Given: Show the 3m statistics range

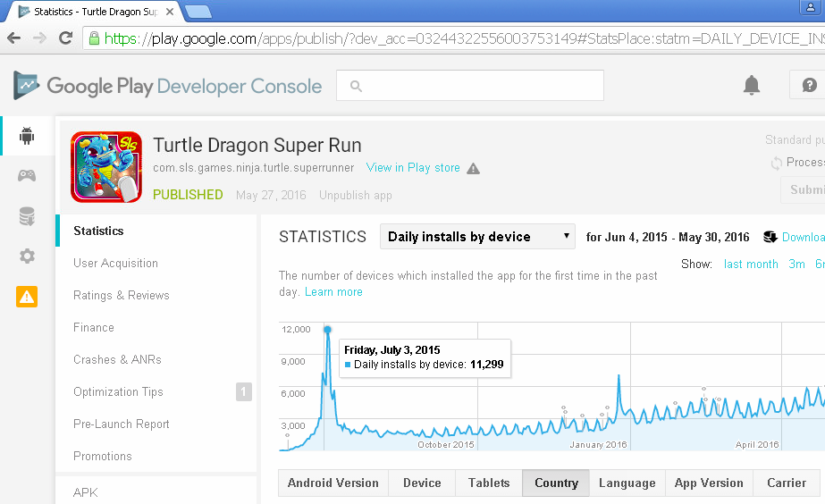Looking at the screenshot, I should 796,265.
